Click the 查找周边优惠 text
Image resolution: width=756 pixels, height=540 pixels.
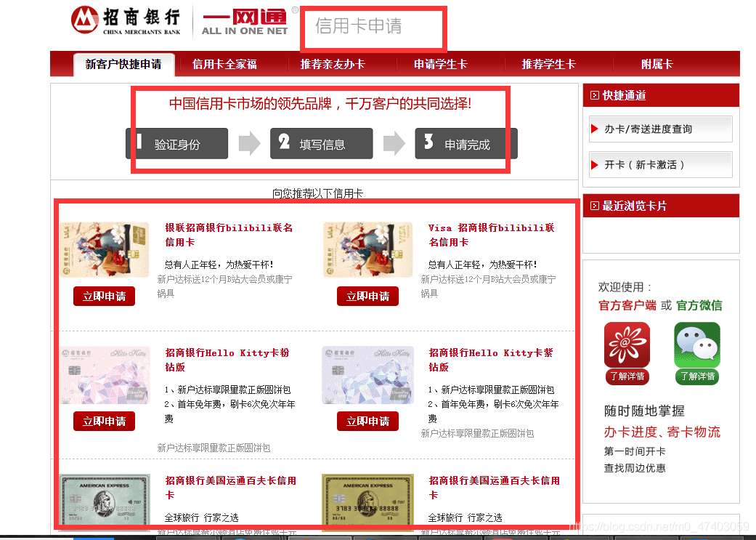(635, 468)
